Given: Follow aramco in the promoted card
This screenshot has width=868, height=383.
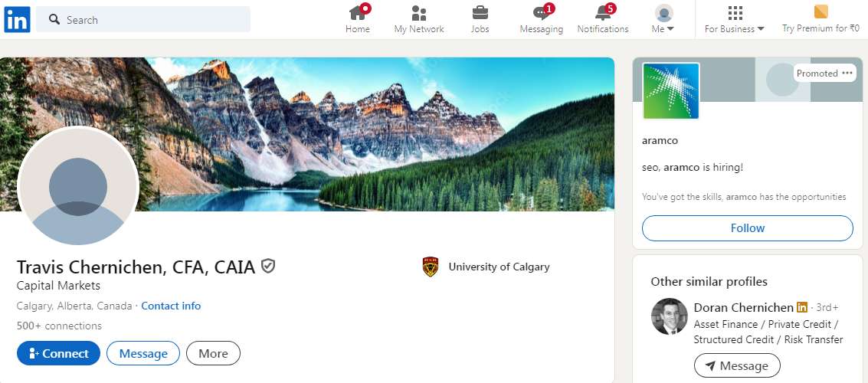Looking at the screenshot, I should click(x=747, y=228).
